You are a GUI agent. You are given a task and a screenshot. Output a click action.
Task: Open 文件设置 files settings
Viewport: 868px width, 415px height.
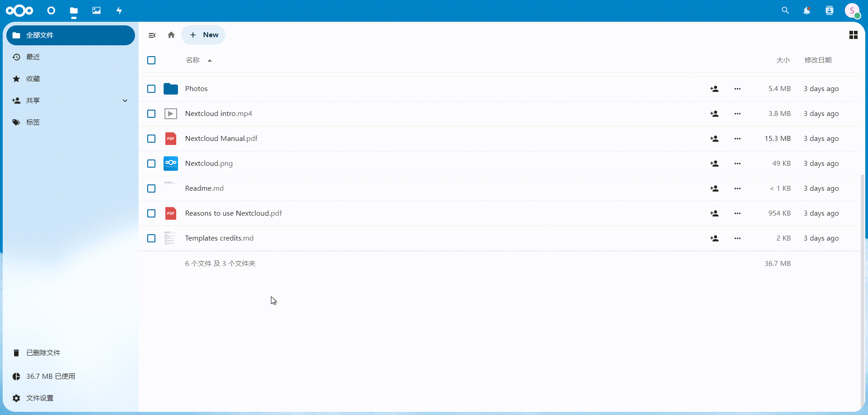click(71, 398)
